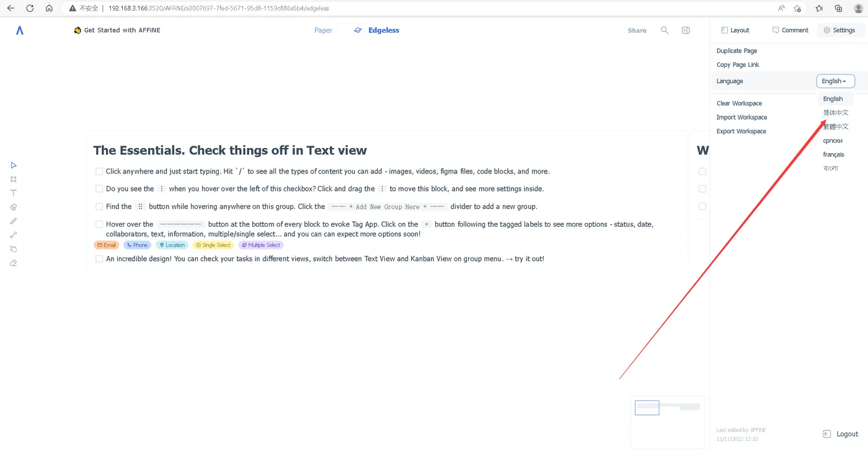Click the canvas minimap thumbnail

667,421
